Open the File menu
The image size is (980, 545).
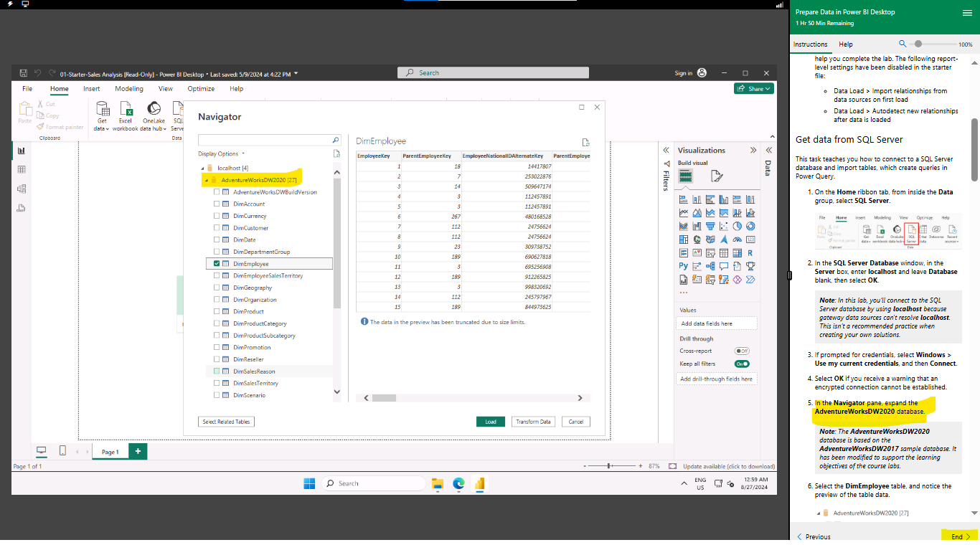coord(27,89)
